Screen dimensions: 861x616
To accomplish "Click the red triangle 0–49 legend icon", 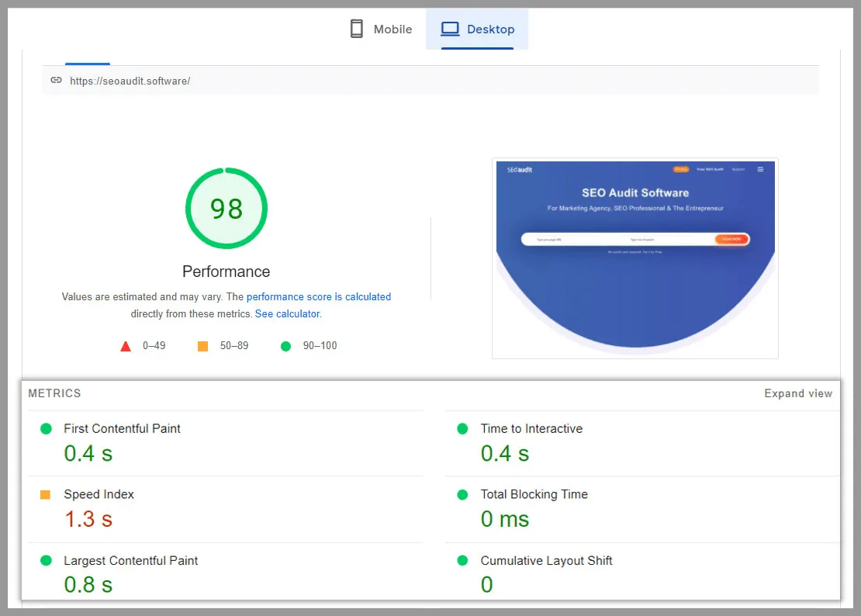I will (x=126, y=346).
